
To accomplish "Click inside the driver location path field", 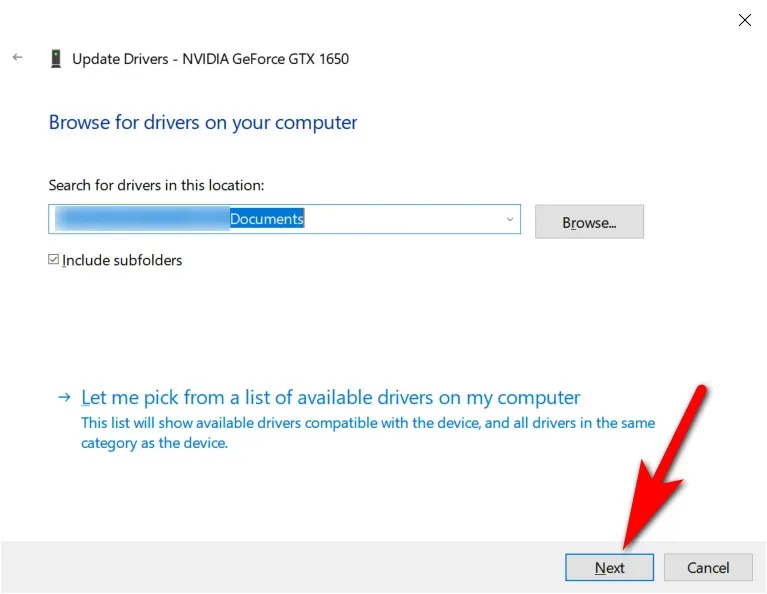I will point(400,219).
